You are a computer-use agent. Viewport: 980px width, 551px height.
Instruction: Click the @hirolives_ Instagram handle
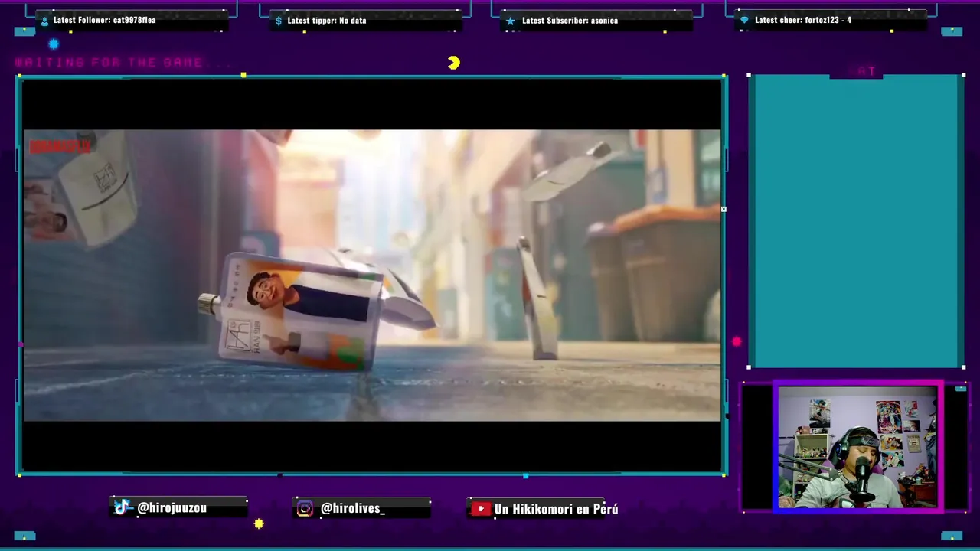[353, 508]
